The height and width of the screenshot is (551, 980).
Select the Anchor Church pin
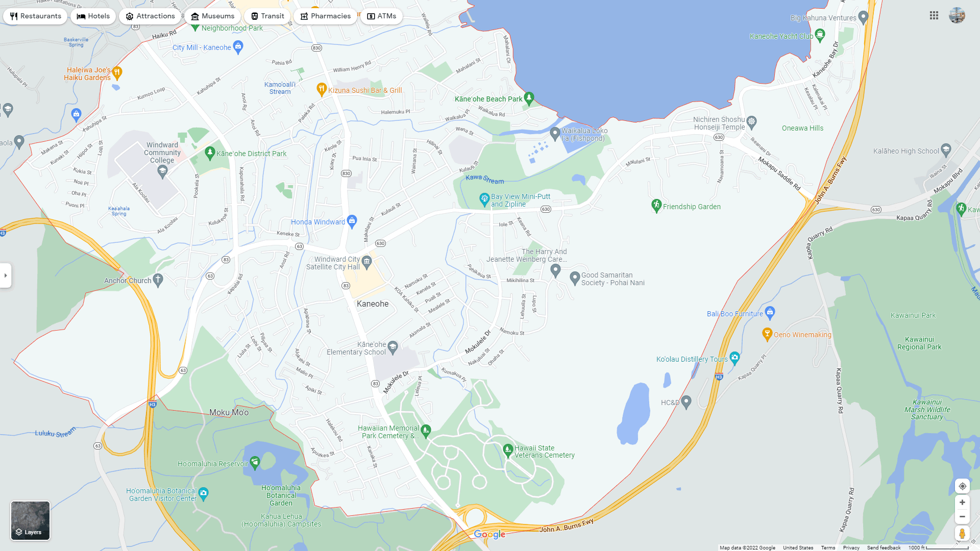[158, 280]
